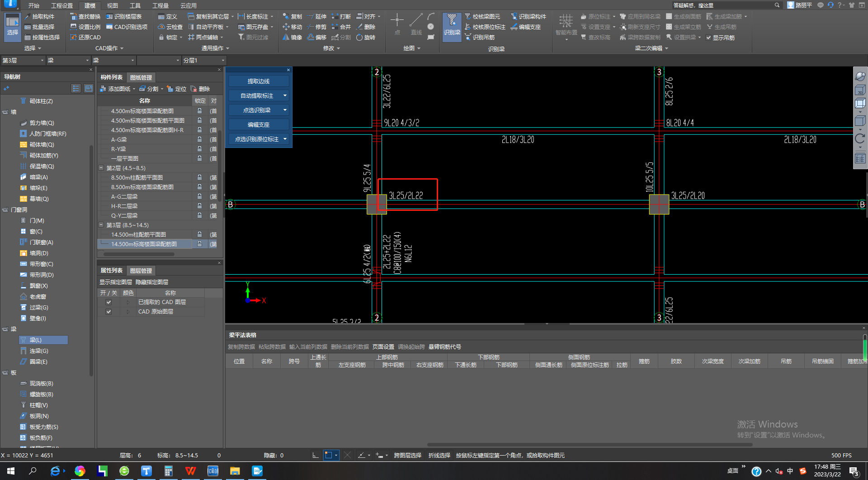Expand 点选识别原位标注 dropdown arrow
This screenshot has height=480, width=868.
point(285,139)
